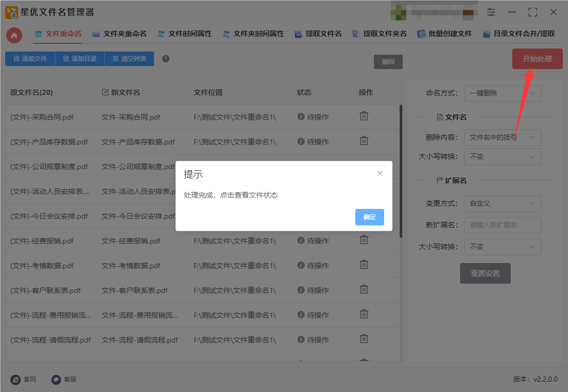Switch to 文件夹时间属性 tab
This screenshot has height=392, width=568.
click(253, 34)
